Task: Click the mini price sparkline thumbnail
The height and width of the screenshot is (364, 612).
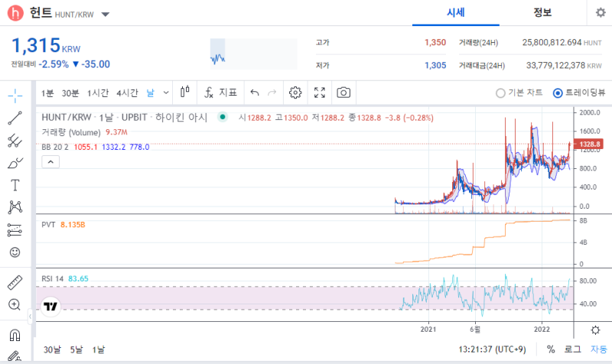Action: coord(254,54)
